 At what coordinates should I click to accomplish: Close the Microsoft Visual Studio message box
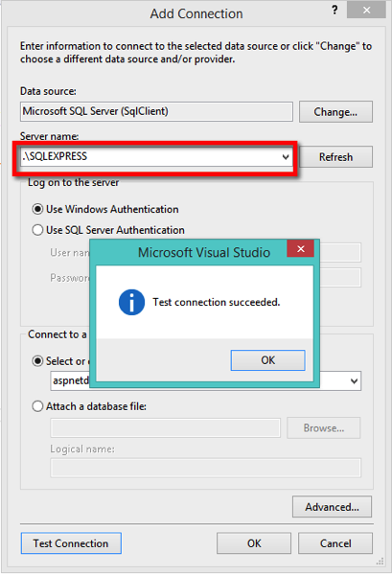pyautogui.click(x=301, y=248)
